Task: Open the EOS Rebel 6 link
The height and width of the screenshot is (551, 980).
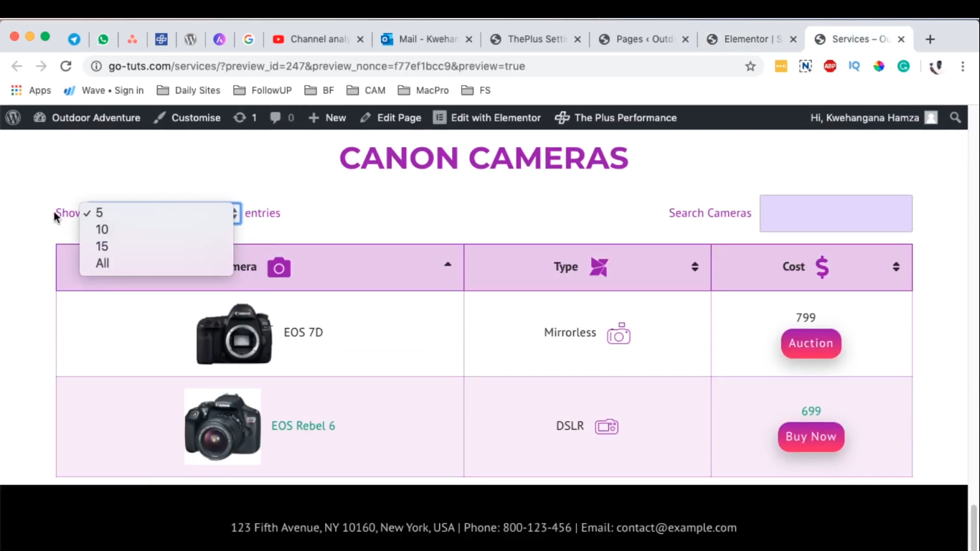Action: click(x=303, y=425)
